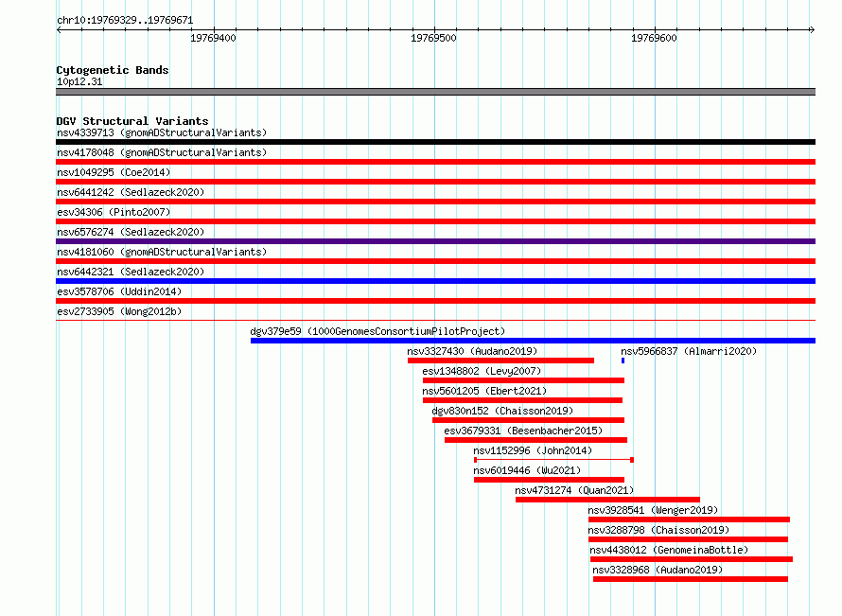Click the 10p12.31 band label
The width and height of the screenshot is (842, 616).
pyautogui.click(x=79, y=81)
